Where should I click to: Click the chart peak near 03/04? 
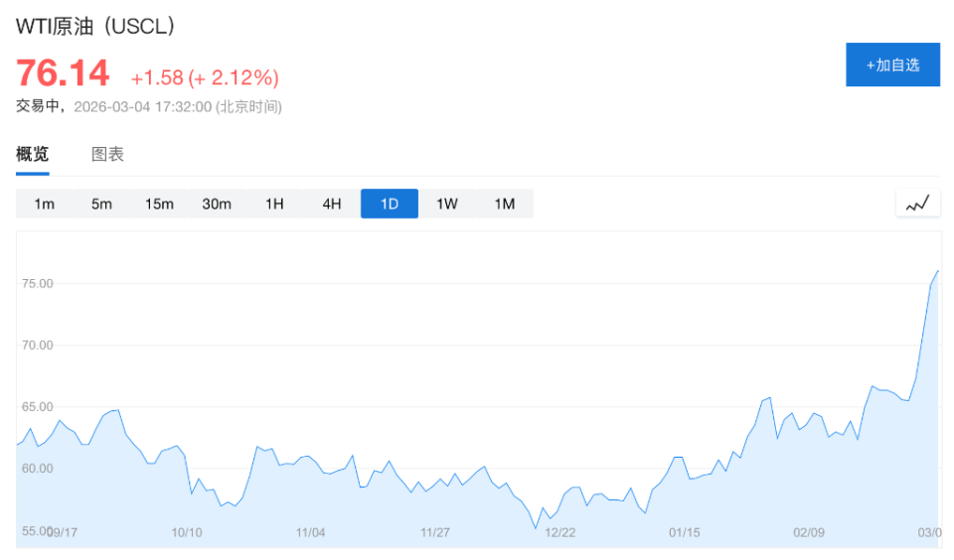(937, 271)
